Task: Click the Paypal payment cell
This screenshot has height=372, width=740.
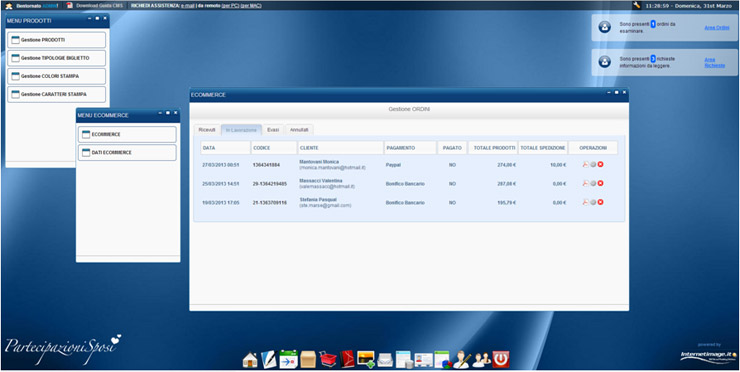Action: coord(393,165)
